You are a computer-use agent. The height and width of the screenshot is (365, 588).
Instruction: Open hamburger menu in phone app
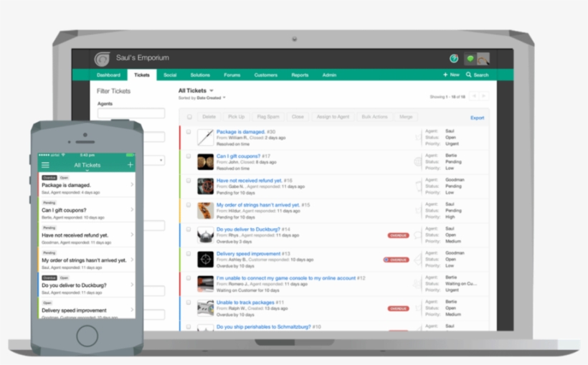(x=45, y=165)
